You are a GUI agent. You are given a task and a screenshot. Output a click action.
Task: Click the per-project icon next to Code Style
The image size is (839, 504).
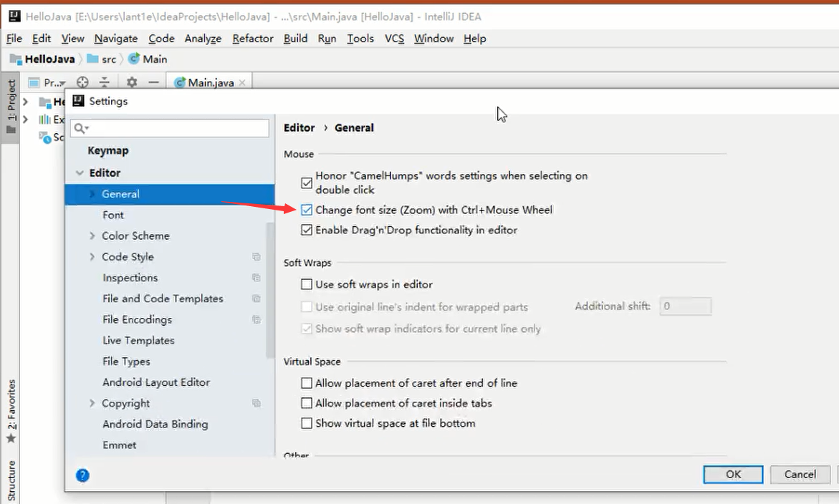pos(257,257)
